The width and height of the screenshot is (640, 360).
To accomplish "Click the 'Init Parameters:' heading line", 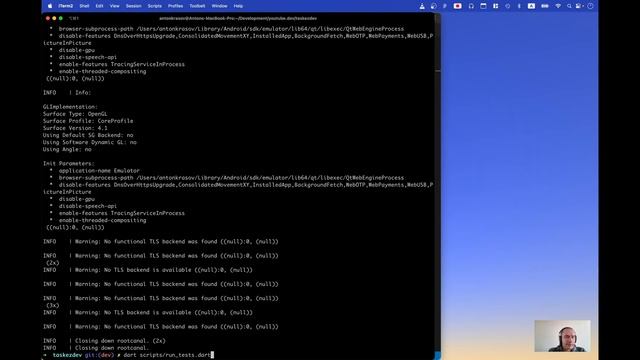I will [x=69, y=164].
